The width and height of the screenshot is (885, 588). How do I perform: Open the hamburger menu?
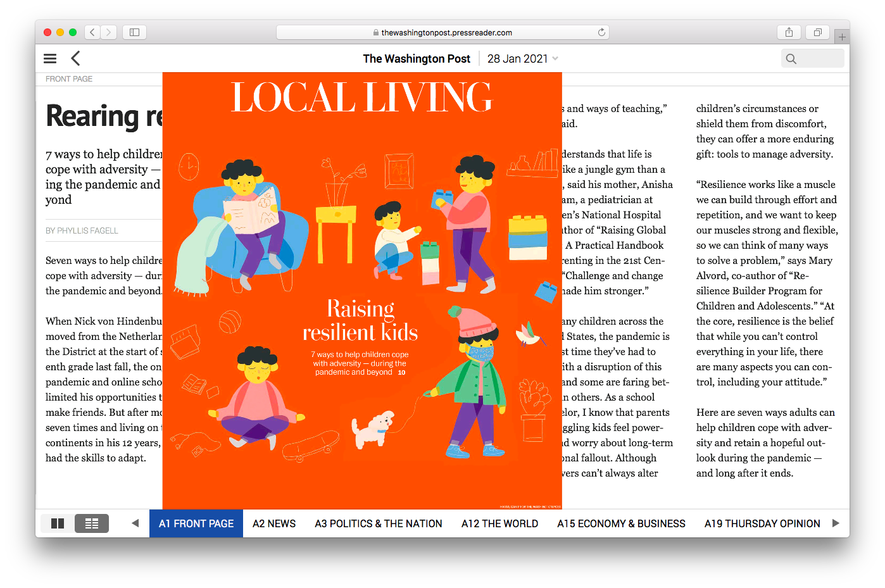(x=50, y=59)
